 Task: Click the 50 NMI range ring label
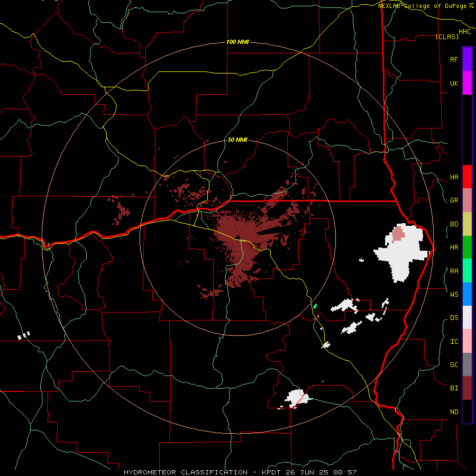pos(237,140)
